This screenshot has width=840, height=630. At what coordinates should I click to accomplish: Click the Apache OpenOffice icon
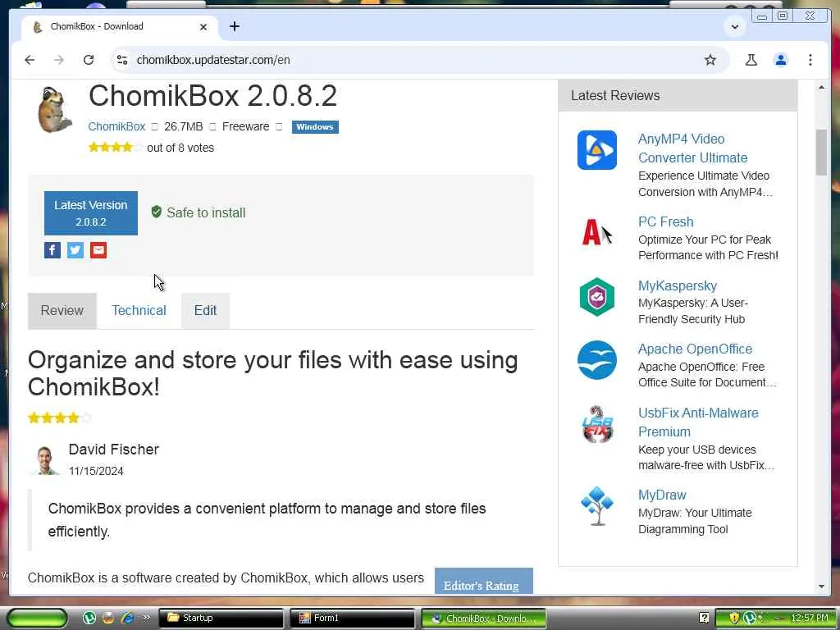(x=597, y=360)
